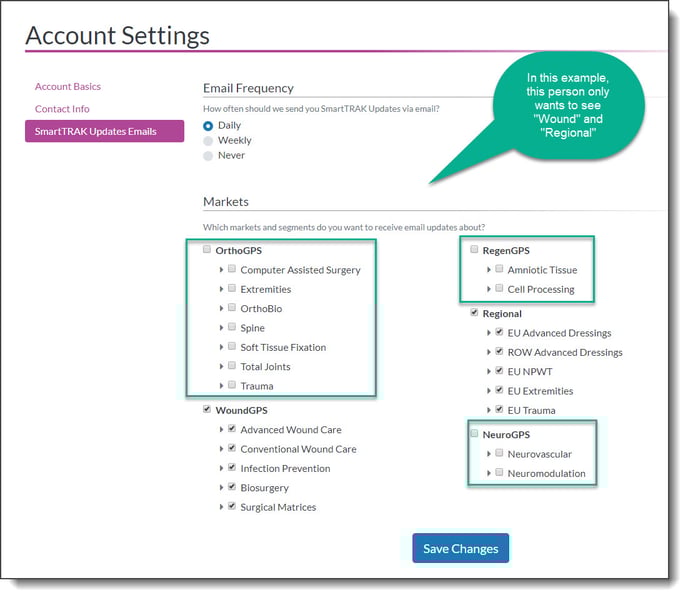Check the Neurovascular checkbox
This screenshot has width=688, height=598.
coord(499,453)
